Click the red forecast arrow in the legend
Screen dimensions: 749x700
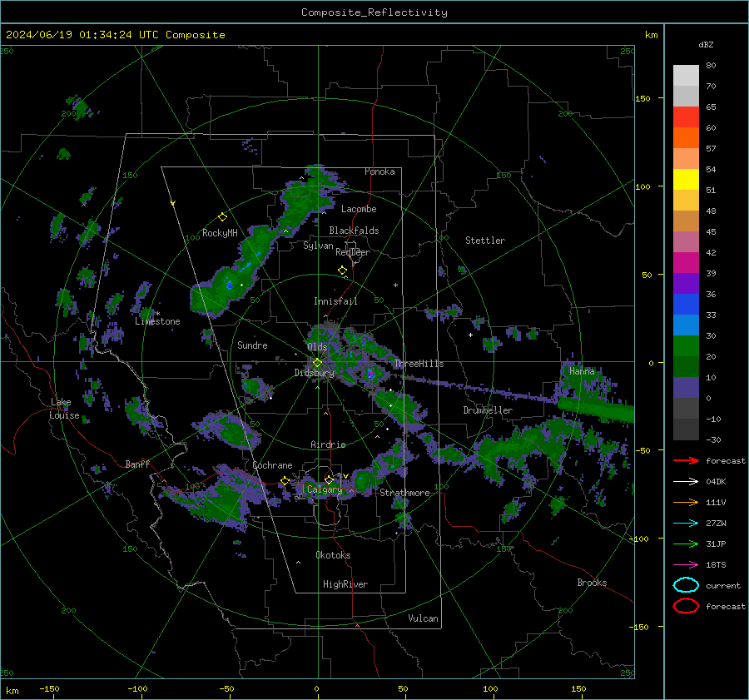686,460
